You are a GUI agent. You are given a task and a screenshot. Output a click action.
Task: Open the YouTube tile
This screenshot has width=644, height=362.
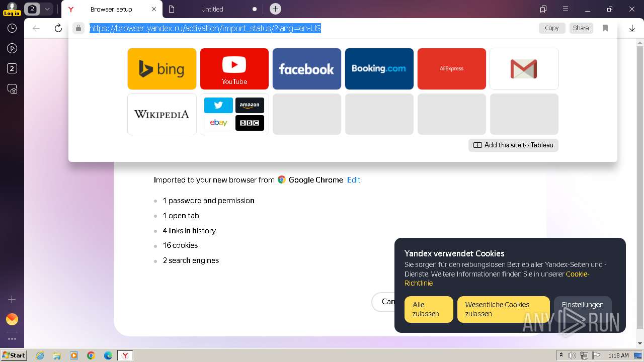click(234, 69)
